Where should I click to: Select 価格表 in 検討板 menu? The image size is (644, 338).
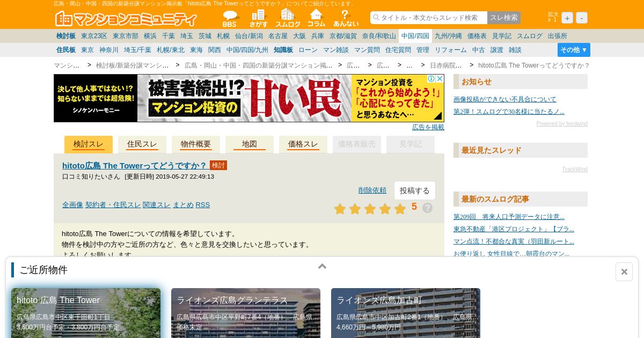[477, 36]
